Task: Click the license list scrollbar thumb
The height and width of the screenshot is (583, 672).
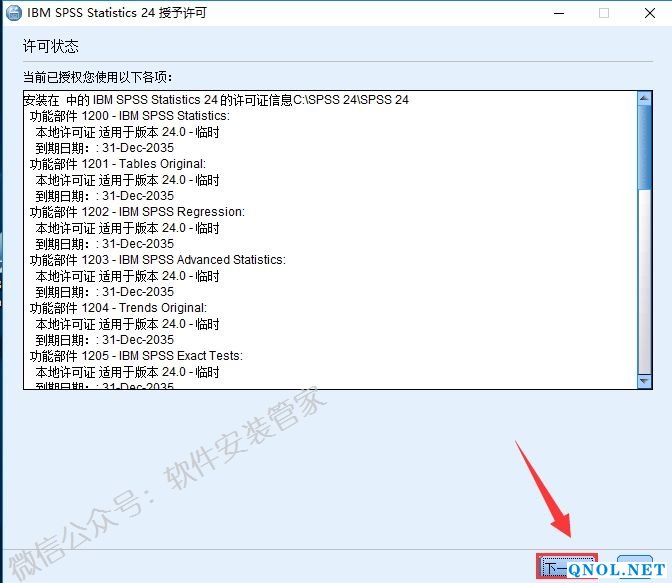Action: pyautogui.click(x=644, y=145)
